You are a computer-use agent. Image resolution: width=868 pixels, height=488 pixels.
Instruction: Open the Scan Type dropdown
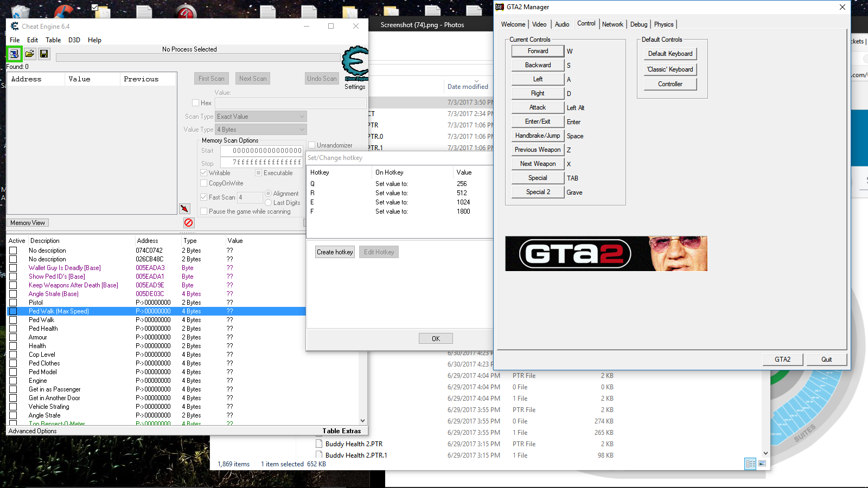(261, 117)
